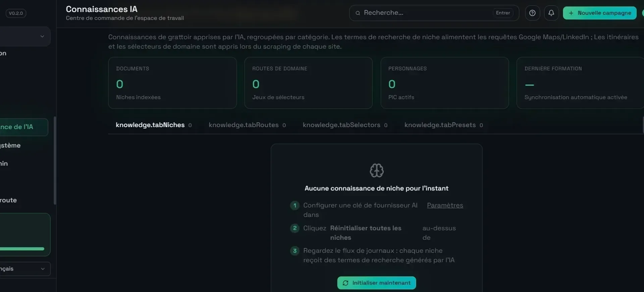Click the refresh icon on Initialiser maintenant
Screen dimensions: 644x292
pos(345,283)
